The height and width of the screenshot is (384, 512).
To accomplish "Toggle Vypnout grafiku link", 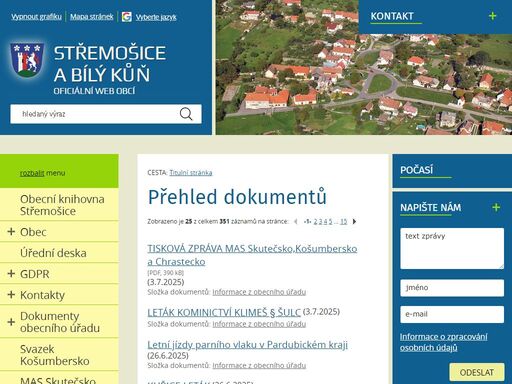I will coord(36,17).
